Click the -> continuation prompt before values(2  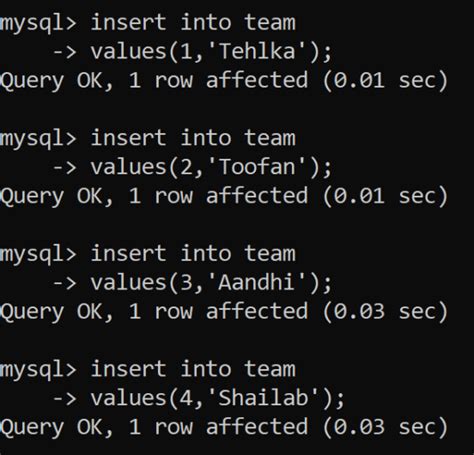point(65,167)
